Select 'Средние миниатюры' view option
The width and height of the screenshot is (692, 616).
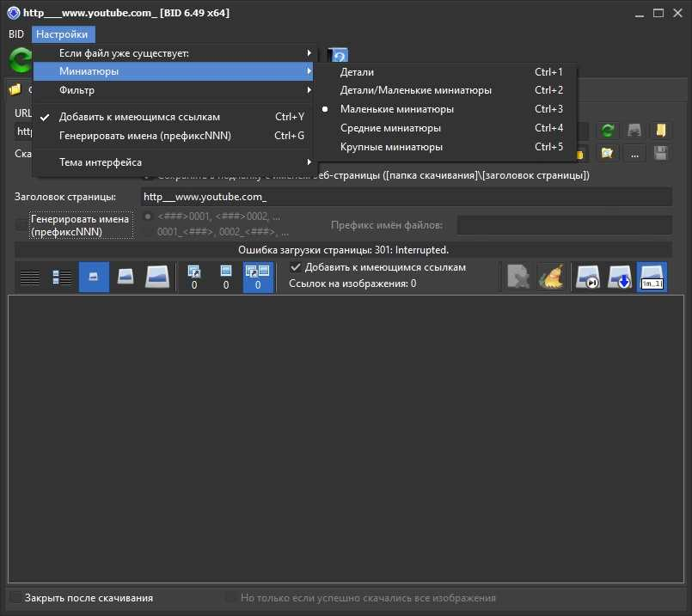447,128
